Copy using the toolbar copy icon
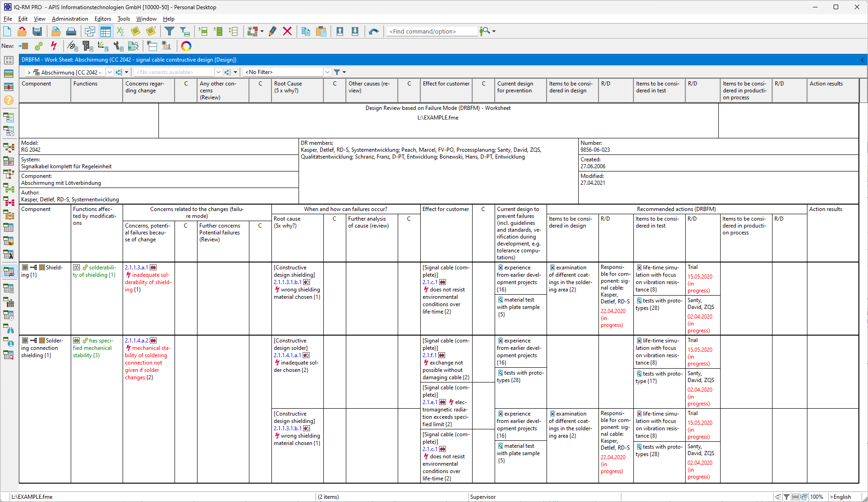Viewport: 868px width, 502px height. tap(306, 31)
